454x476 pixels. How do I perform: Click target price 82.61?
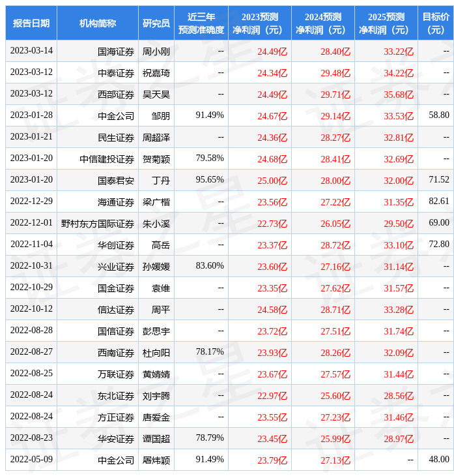point(439,201)
